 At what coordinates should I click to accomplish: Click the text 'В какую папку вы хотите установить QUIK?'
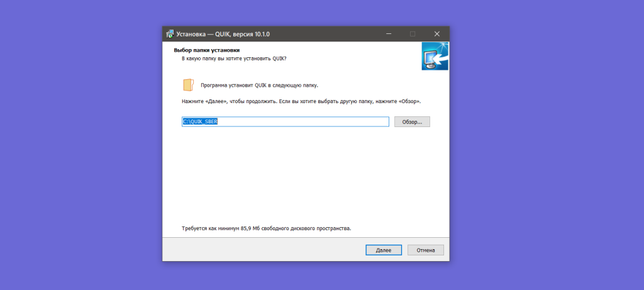pos(234,59)
